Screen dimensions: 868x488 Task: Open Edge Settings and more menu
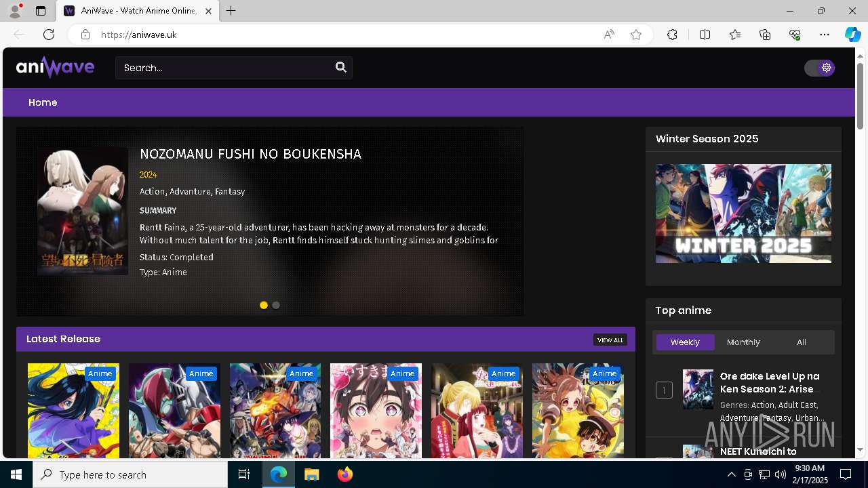coord(825,35)
